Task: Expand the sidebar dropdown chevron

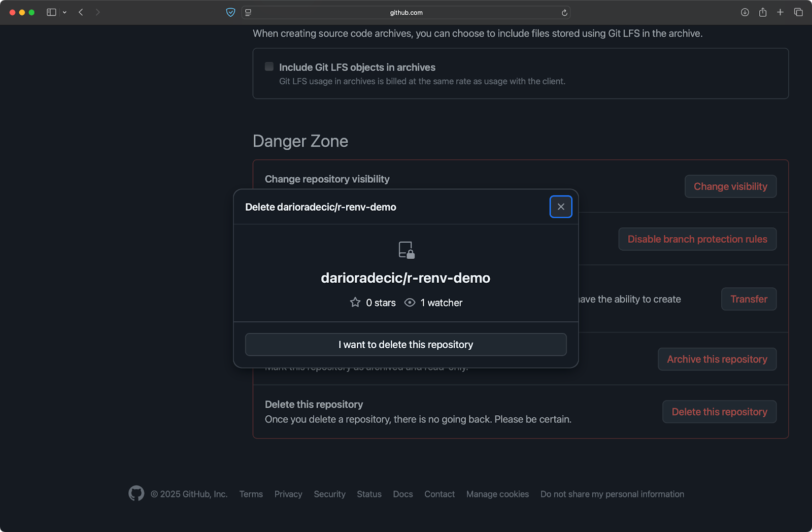Action: coord(64,12)
